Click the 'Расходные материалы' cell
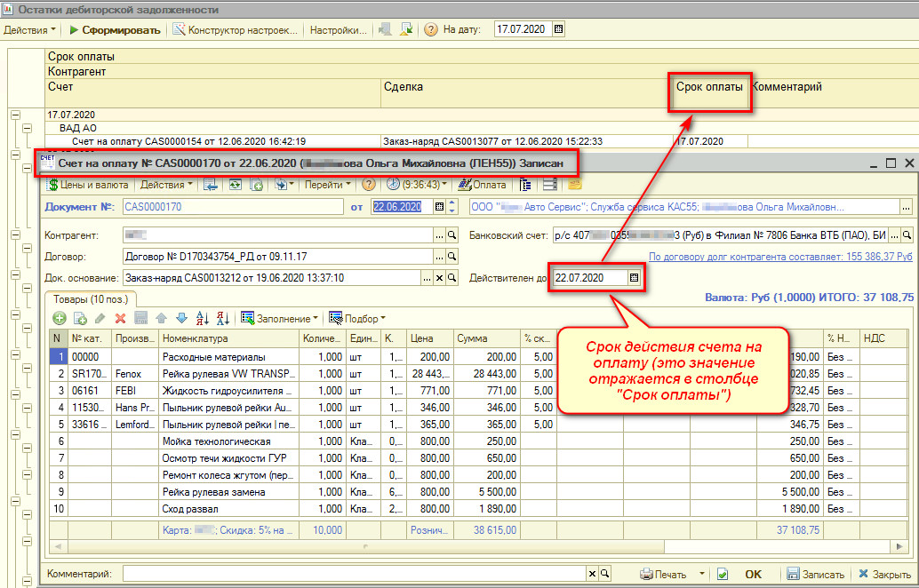The height and width of the screenshot is (588, 919). 228,357
